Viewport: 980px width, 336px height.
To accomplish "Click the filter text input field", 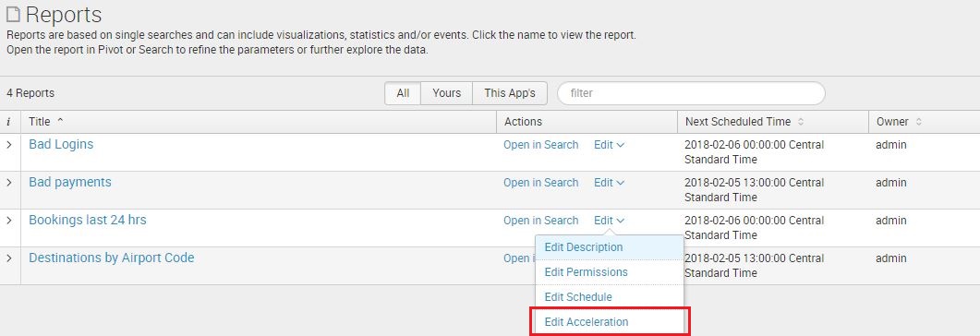I will point(691,93).
